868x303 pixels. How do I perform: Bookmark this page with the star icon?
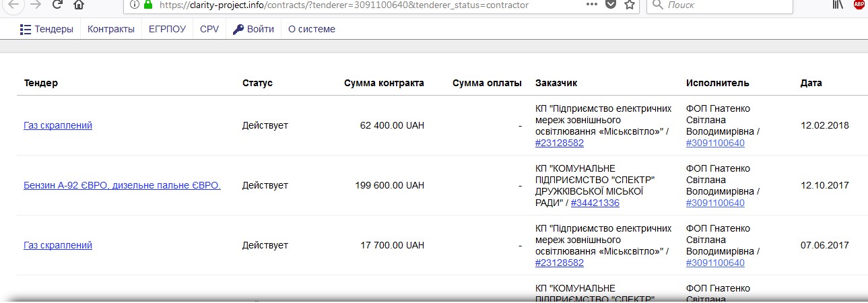tap(630, 4)
